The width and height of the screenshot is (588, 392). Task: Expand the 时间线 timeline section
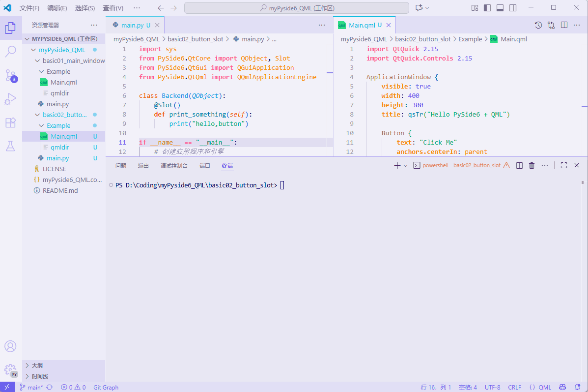(x=64, y=376)
